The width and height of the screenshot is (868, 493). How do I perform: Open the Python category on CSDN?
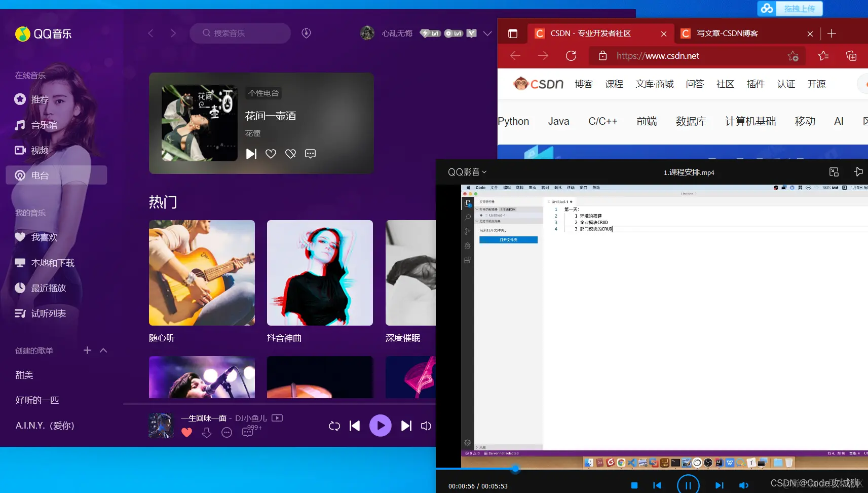(x=513, y=121)
